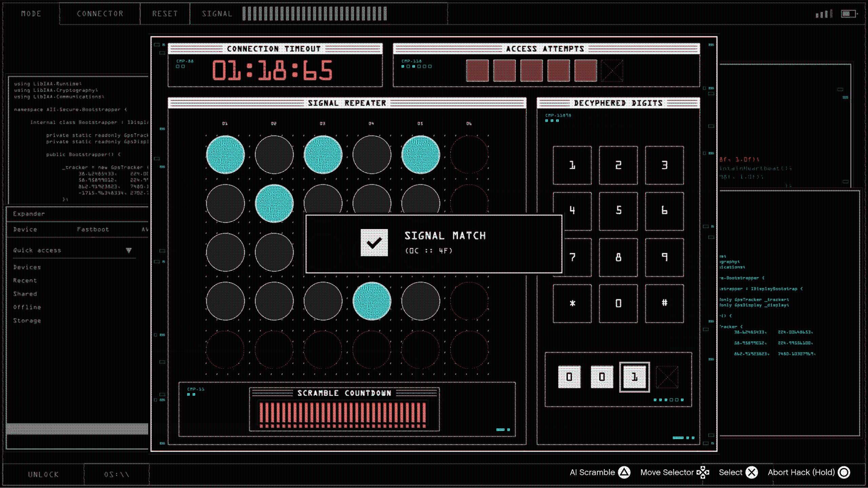Toggle dark node in column 05 fourth row

(420, 301)
